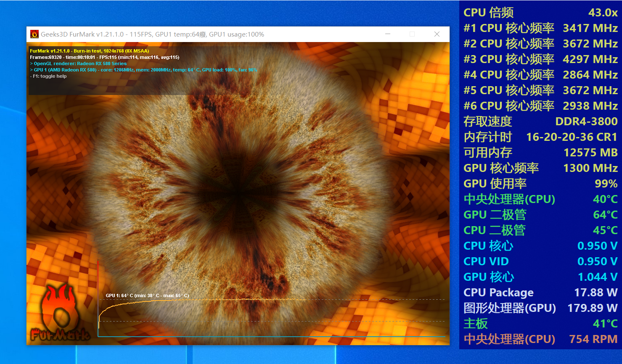Click the '#3 CPU 核心频率' 4297 MHz row
Screen dimensions: 622x364
(540, 59)
